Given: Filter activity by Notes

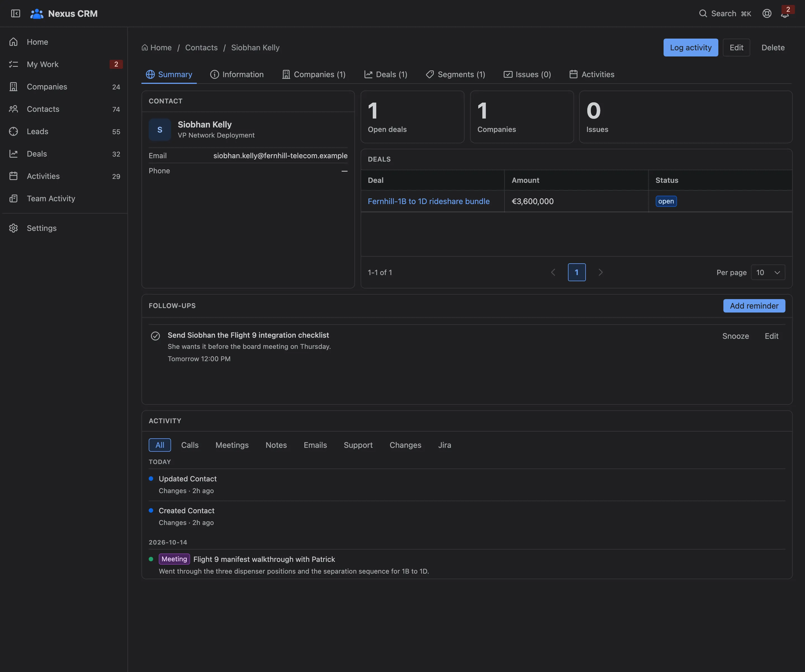Looking at the screenshot, I should [276, 445].
